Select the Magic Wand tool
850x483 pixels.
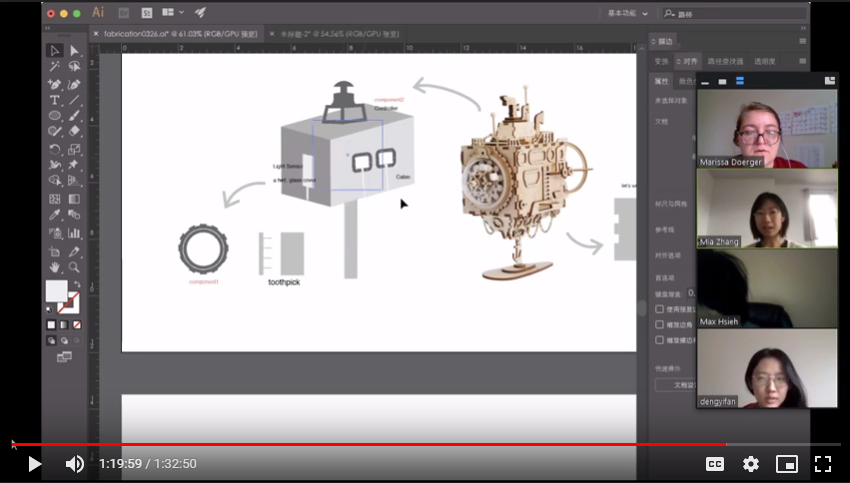tap(54, 67)
